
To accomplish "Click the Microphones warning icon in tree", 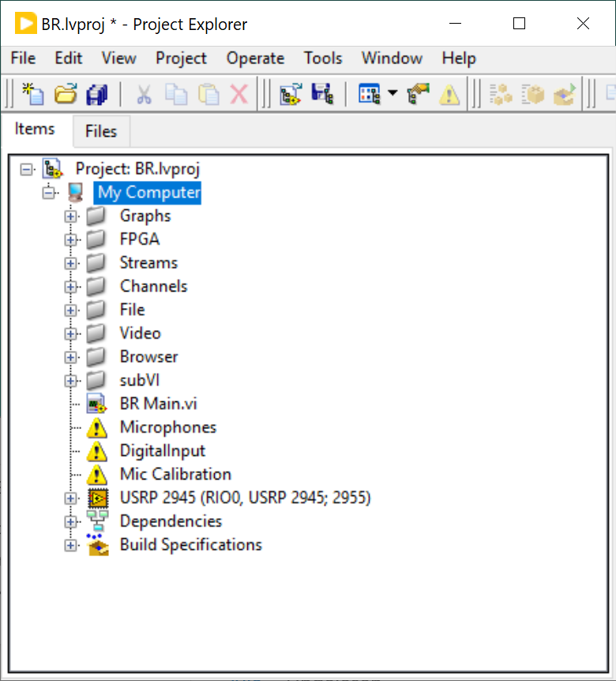I will 96,428.
